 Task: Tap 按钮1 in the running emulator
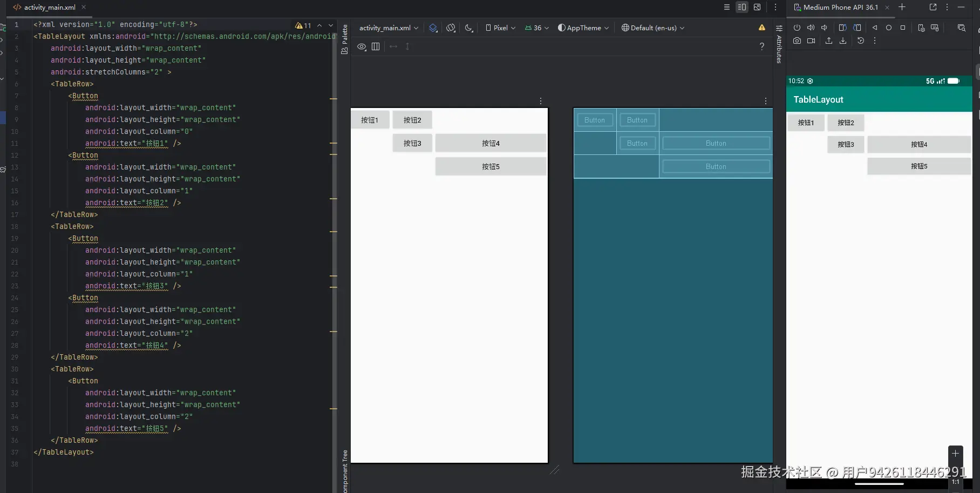[806, 123]
